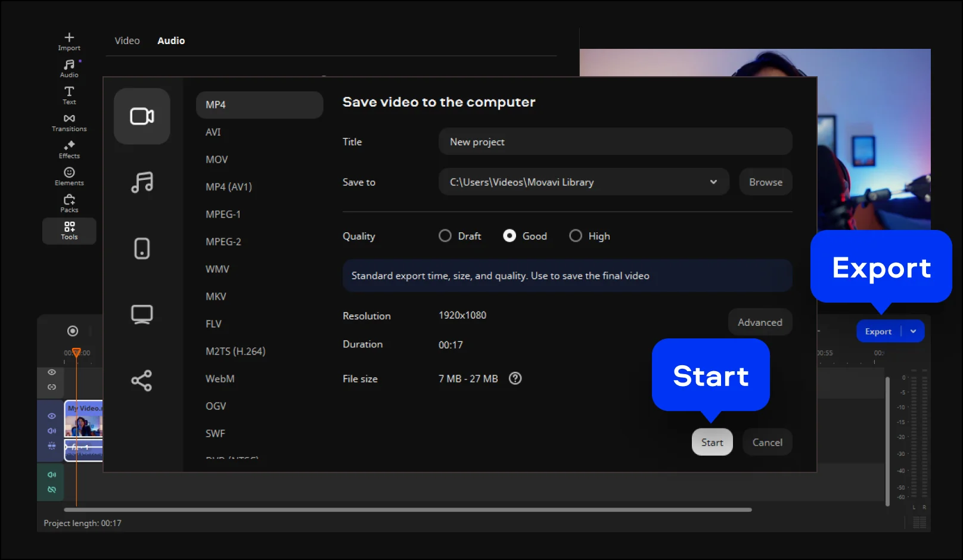Click the horizontal timeline scrollbar
This screenshot has width=963, height=560.
tap(408, 510)
